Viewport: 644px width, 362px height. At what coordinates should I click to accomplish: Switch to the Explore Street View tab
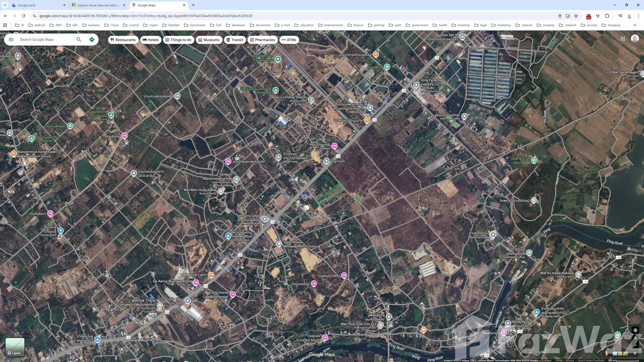(x=98, y=5)
